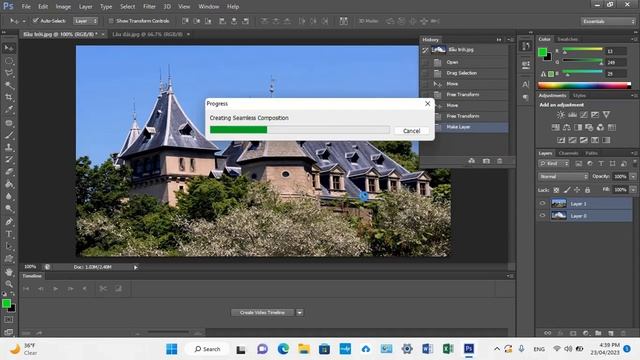The width and height of the screenshot is (640, 360).
Task: Click the Lock transparent pixels icon
Action: (556, 190)
